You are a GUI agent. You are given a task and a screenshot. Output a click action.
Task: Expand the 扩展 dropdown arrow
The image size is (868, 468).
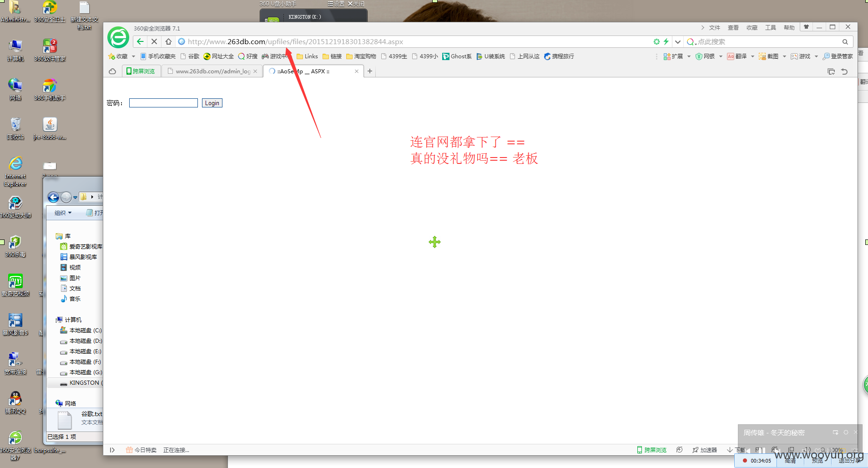tap(689, 56)
